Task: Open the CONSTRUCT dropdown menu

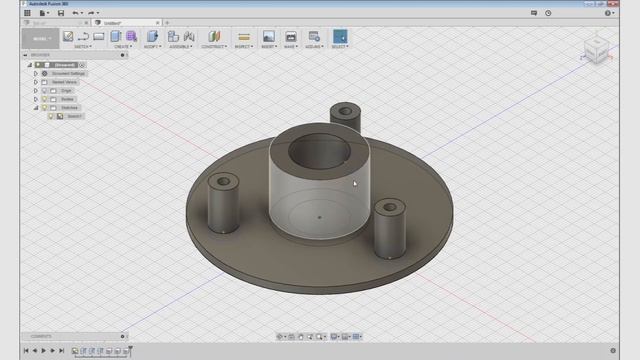Action: 214,47
